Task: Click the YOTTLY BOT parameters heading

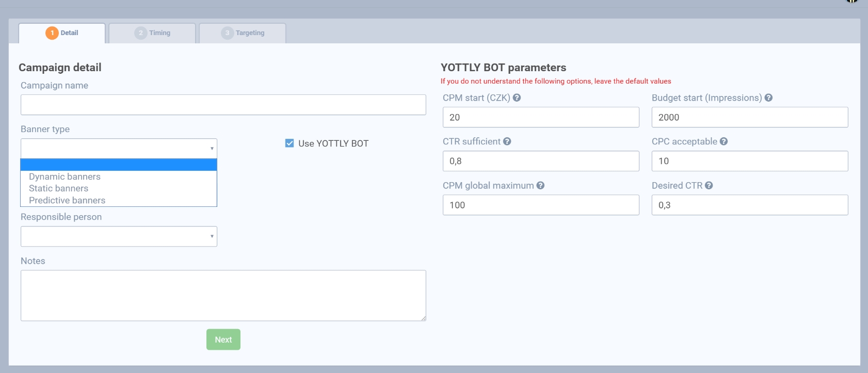Action: [x=503, y=68]
